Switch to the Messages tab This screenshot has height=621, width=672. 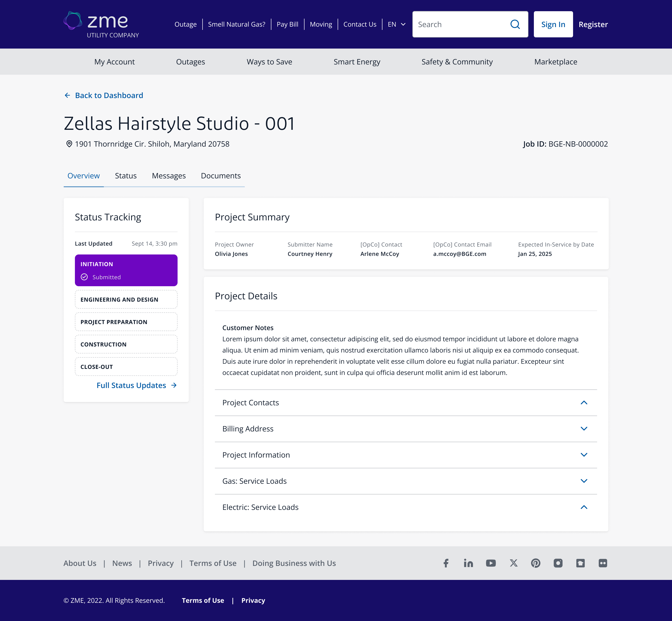click(169, 176)
